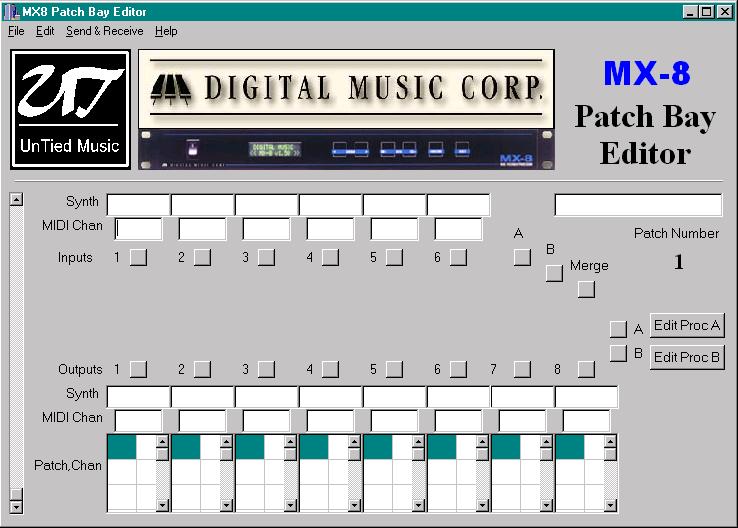Toggle Output 5 checkbox
The image size is (738, 528).
click(394, 369)
